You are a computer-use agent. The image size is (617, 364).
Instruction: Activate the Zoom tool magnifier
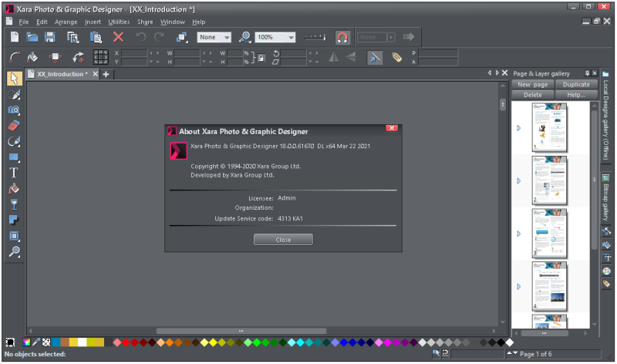(x=14, y=252)
